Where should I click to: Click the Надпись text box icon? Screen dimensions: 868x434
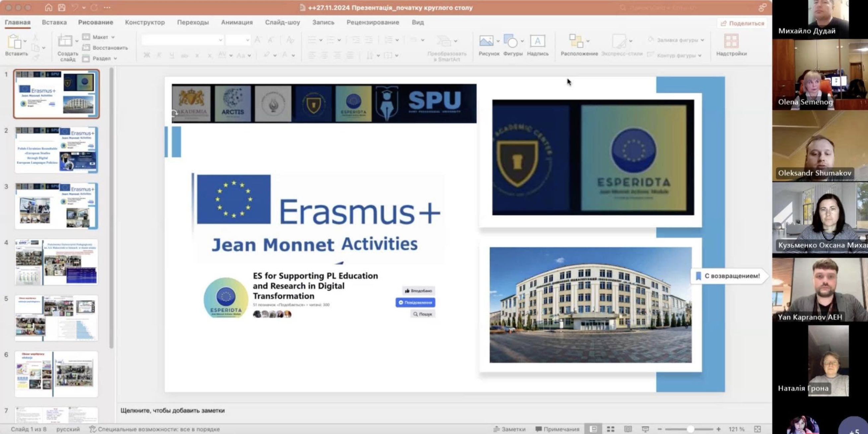[x=538, y=41]
